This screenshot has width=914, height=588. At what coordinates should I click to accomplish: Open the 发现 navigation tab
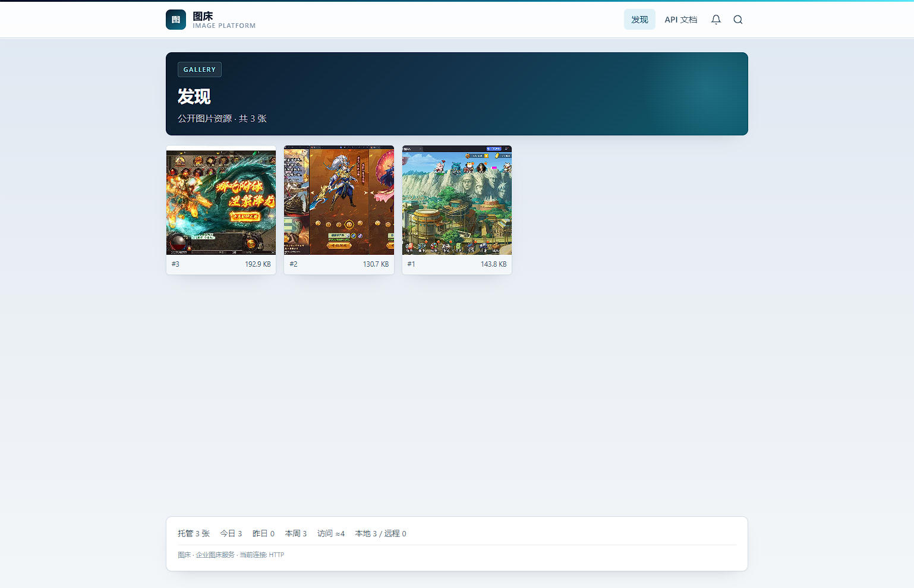[639, 20]
